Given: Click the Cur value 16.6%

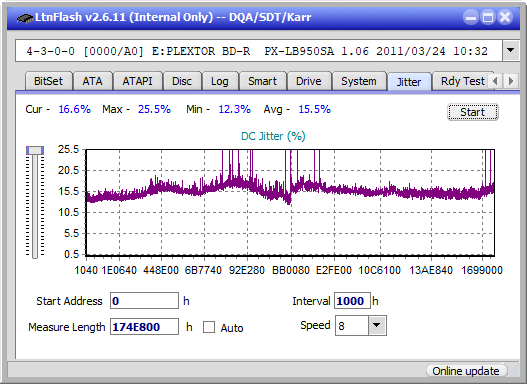Looking at the screenshot, I should (75, 109).
